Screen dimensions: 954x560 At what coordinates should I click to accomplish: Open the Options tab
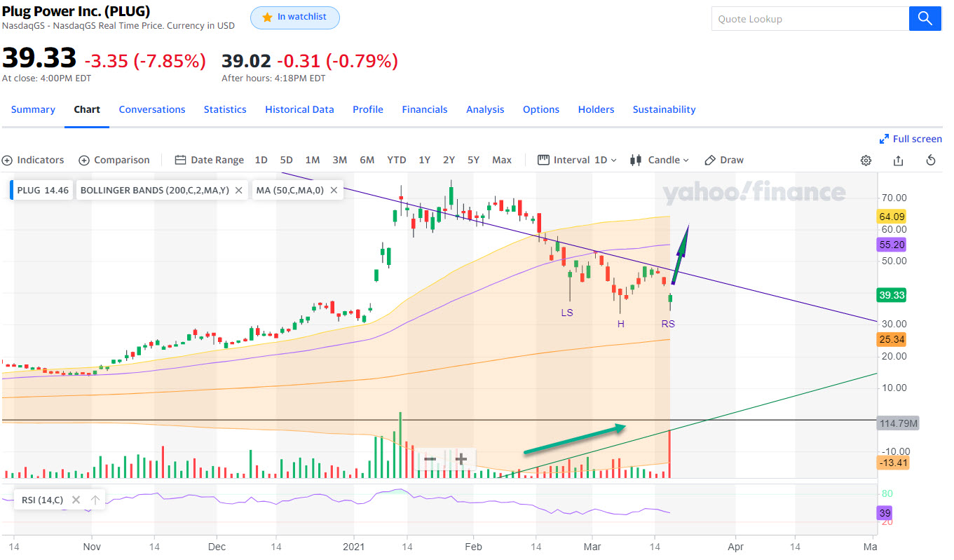pyautogui.click(x=541, y=109)
